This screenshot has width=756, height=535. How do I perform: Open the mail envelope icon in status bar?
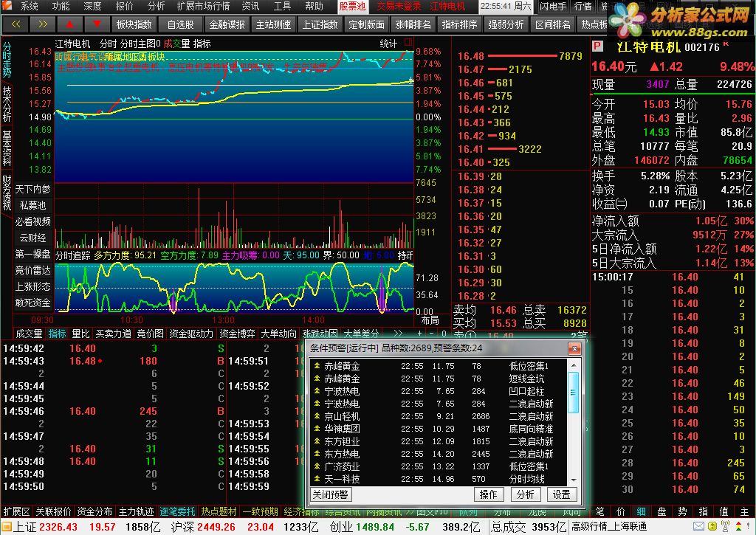point(698,526)
